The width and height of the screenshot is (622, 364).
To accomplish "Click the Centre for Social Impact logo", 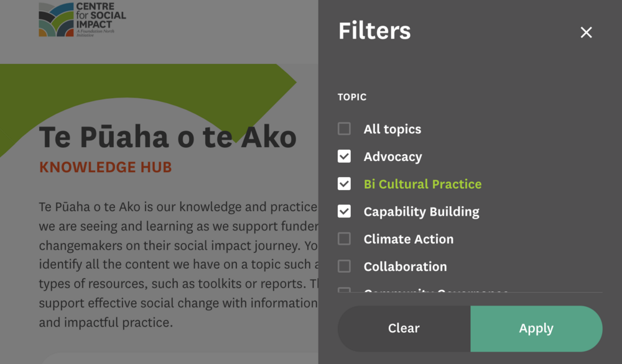I will (x=82, y=19).
